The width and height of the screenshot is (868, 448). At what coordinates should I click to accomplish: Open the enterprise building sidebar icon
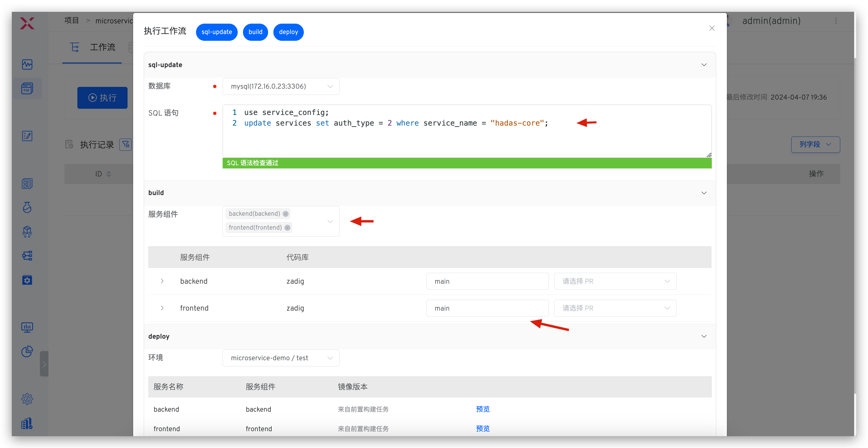[27, 423]
